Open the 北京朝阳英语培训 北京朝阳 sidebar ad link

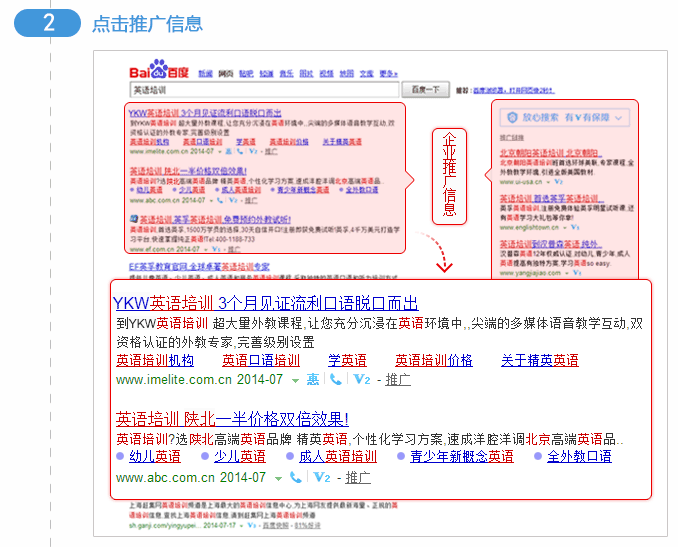(550, 153)
